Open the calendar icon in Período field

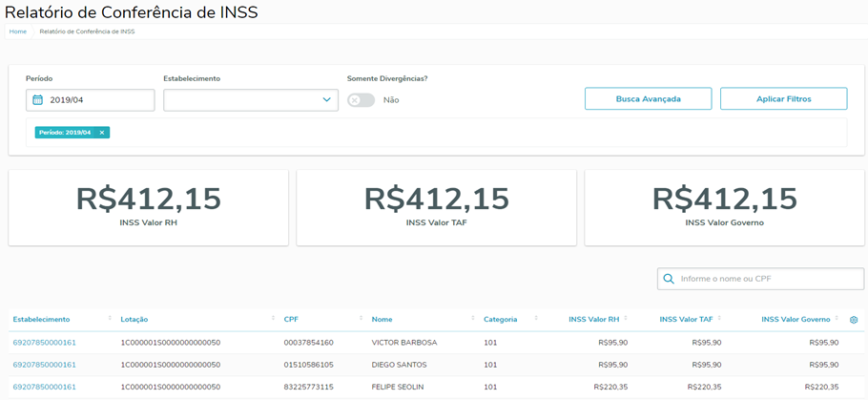pos(37,100)
